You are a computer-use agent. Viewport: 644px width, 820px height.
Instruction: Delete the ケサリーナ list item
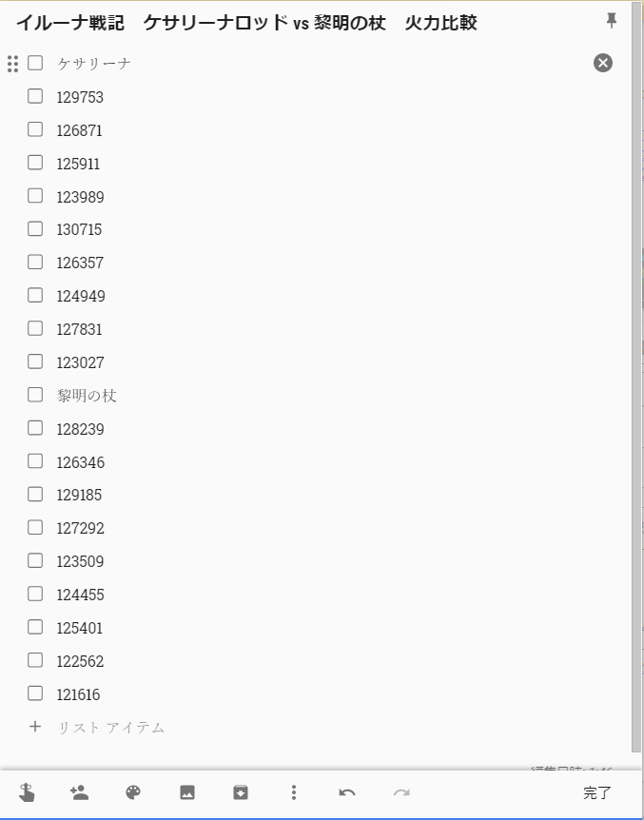pos(603,63)
